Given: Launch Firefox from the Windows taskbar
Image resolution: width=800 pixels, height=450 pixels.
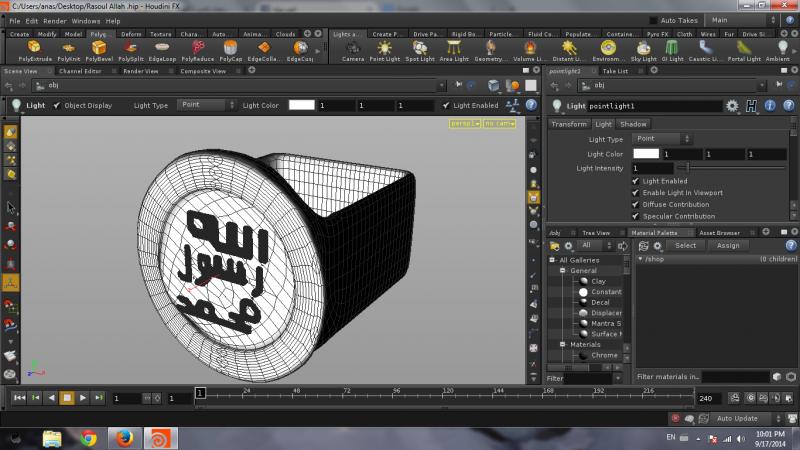Looking at the screenshot, I should tap(122, 438).
